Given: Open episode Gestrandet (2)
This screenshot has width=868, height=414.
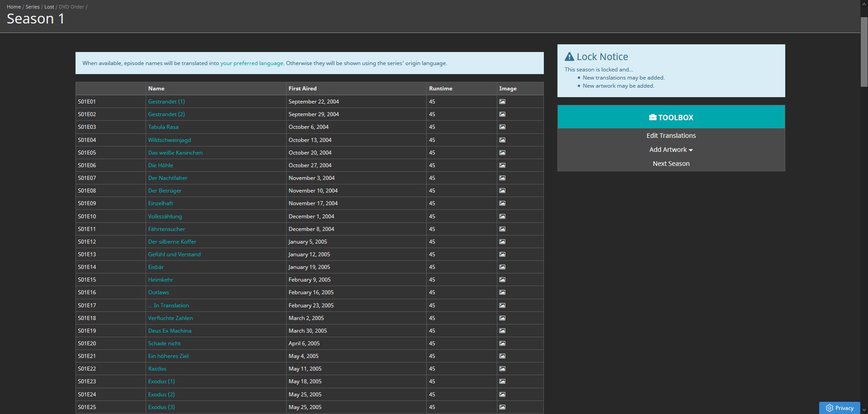Looking at the screenshot, I should (x=166, y=114).
